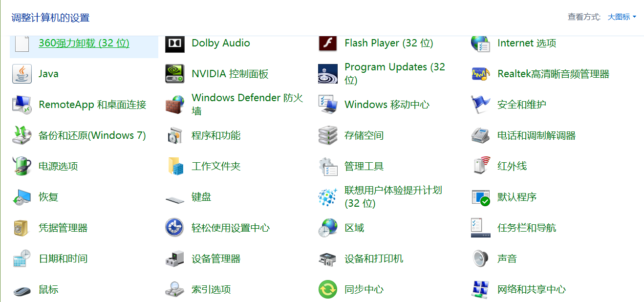Screen dimensions: 644x302
Task: Select the 凭据管理器 label
Action: pyautogui.click(x=63, y=228)
